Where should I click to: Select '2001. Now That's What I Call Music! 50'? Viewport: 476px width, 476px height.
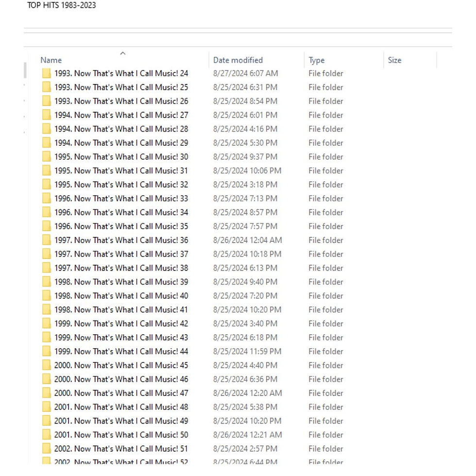coord(121,435)
